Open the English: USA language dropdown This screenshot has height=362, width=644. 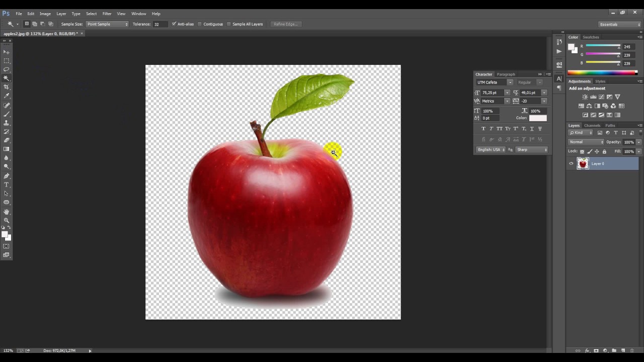coord(491,150)
